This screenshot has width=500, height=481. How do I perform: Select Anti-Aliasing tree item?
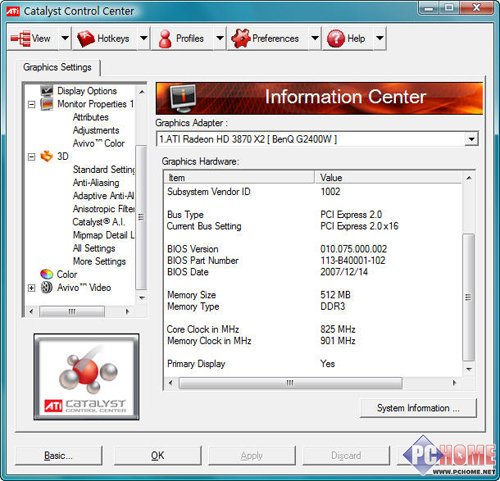pyautogui.click(x=96, y=183)
